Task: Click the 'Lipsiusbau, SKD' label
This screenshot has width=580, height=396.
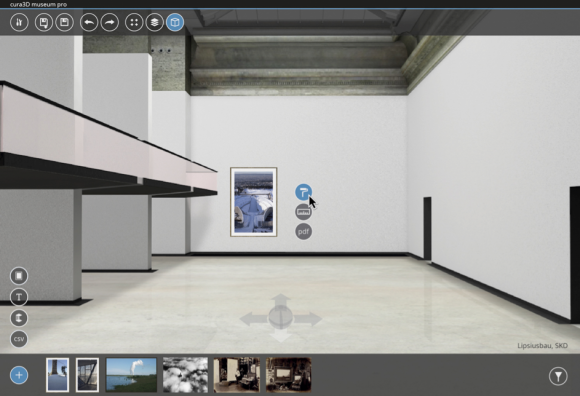Action: click(x=542, y=345)
